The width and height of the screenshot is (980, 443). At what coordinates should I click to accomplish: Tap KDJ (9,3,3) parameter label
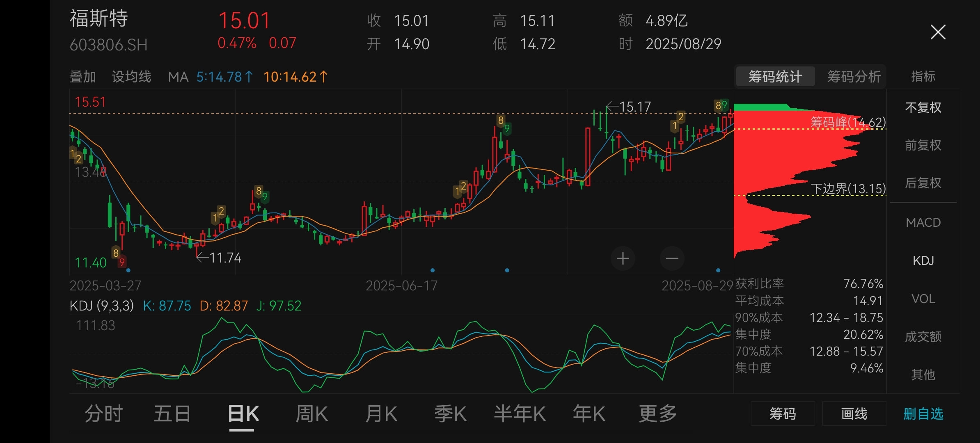click(x=101, y=306)
